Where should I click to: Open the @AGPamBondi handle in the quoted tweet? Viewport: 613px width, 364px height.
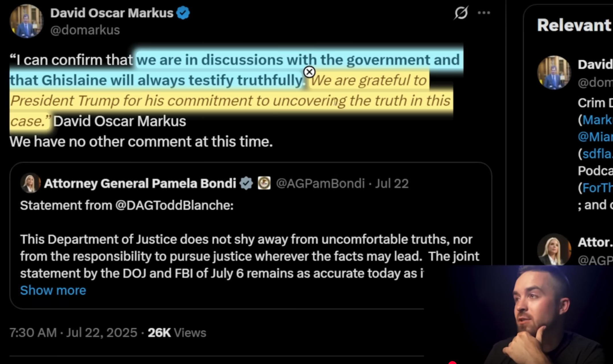(x=320, y=183)
